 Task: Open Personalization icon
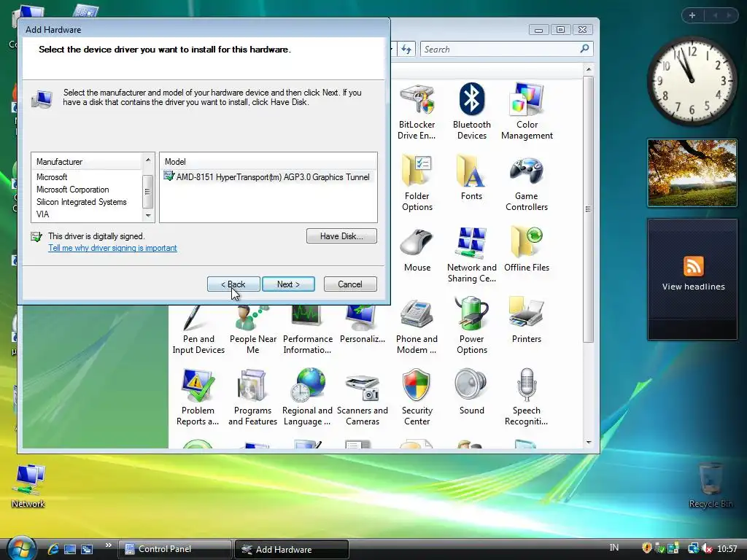[x=363, y=325]
